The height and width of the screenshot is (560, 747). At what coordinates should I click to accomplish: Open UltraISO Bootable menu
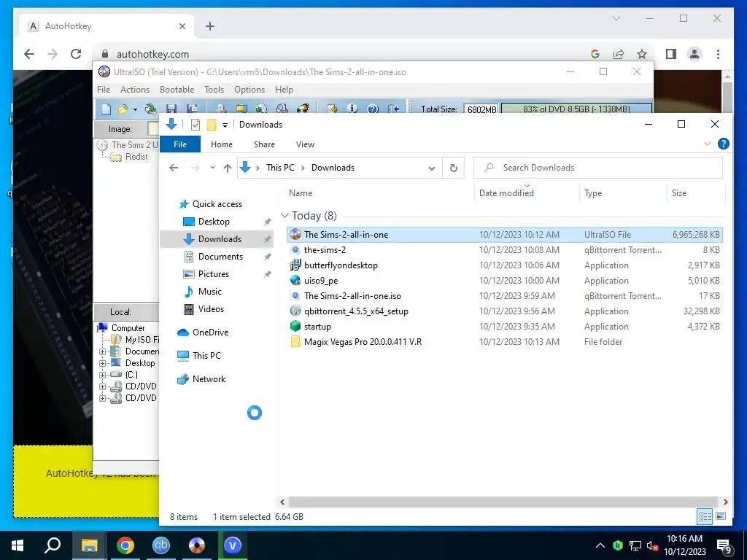click(177, 90)
